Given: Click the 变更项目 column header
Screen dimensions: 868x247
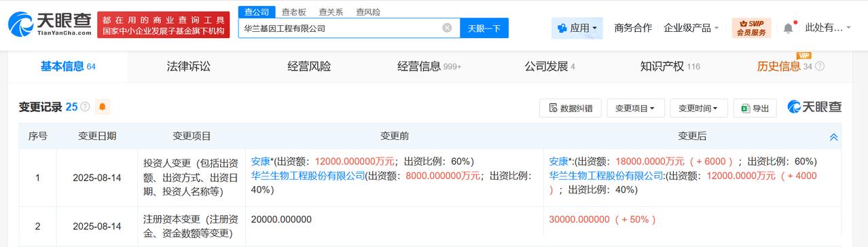Looking at the screenshot, I should pos(192,136).
